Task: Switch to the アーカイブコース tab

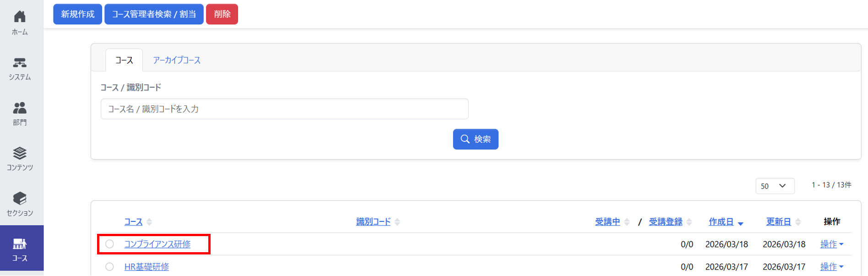Action: coord(177,60)
